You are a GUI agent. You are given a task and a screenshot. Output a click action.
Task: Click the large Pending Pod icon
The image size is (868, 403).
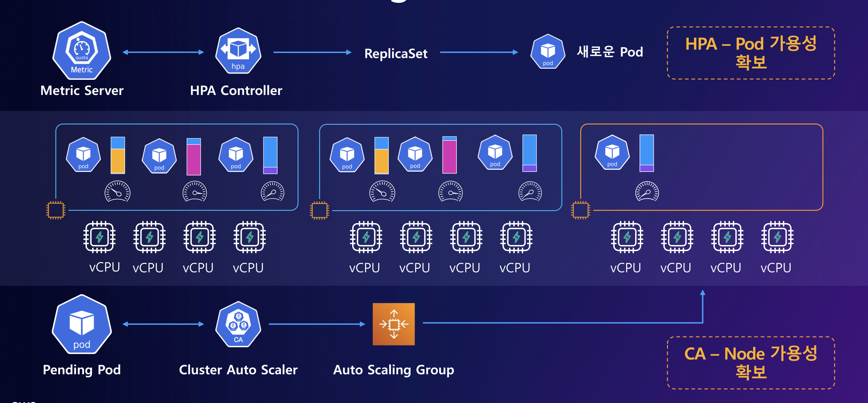(82, 324)
